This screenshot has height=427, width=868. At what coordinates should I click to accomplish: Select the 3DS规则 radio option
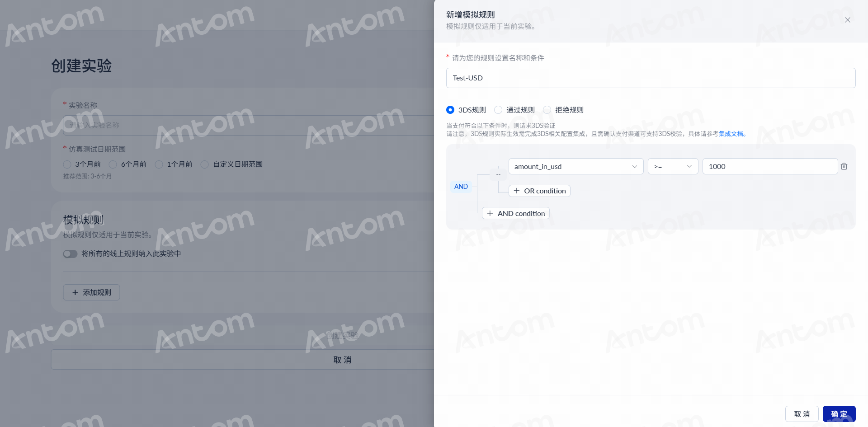click(x=450, y=110)
